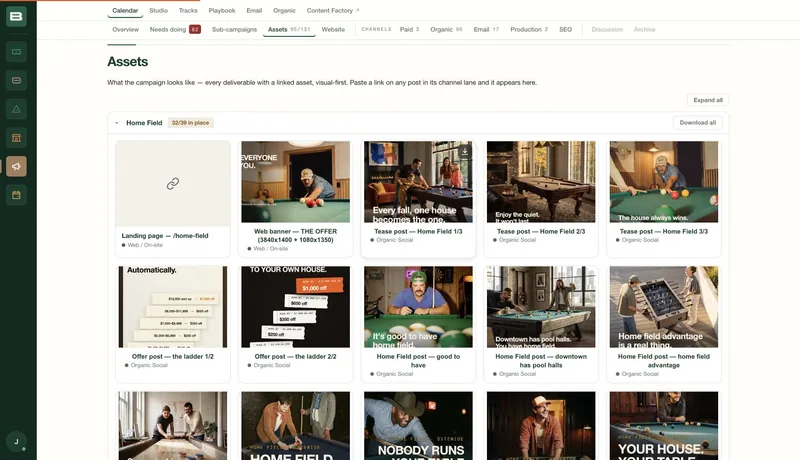Click the 32/39 in place badge
The image size is (800, 460).
click(x=190, y=123)
